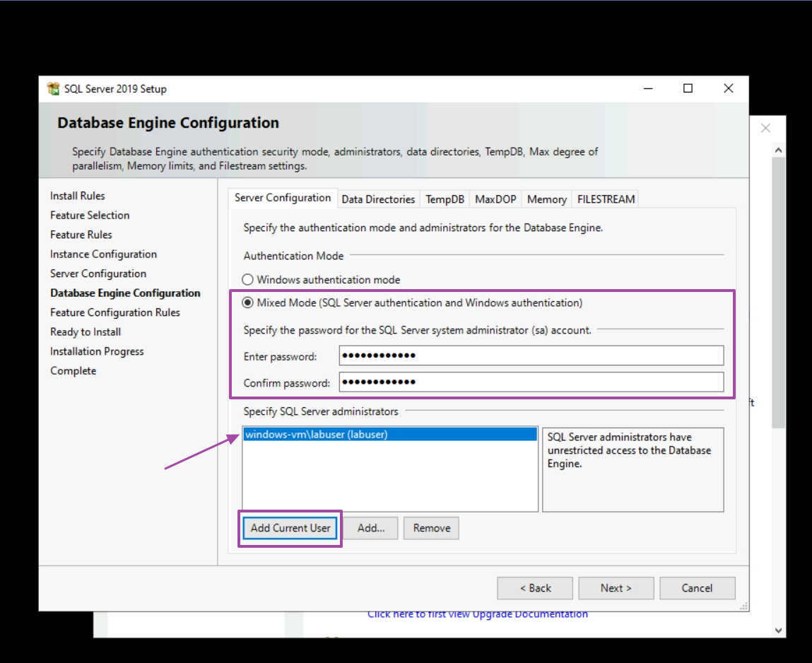Screen dimensions: 812x663
Task: Click Feature Rules step in sidebar
Action: (x=81, y=235)
